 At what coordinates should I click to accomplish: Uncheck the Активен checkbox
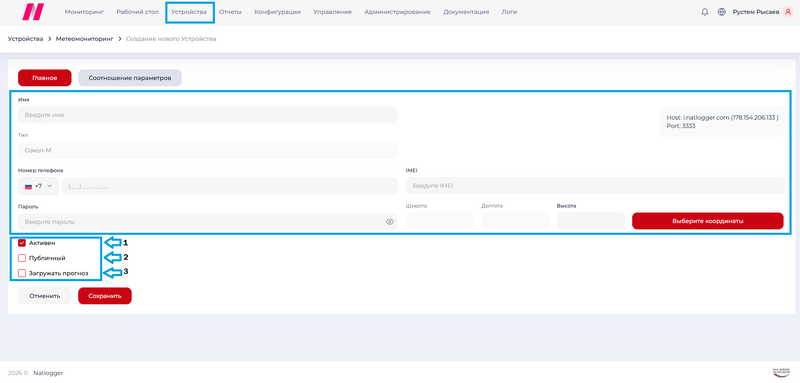(x=22, y=243)
